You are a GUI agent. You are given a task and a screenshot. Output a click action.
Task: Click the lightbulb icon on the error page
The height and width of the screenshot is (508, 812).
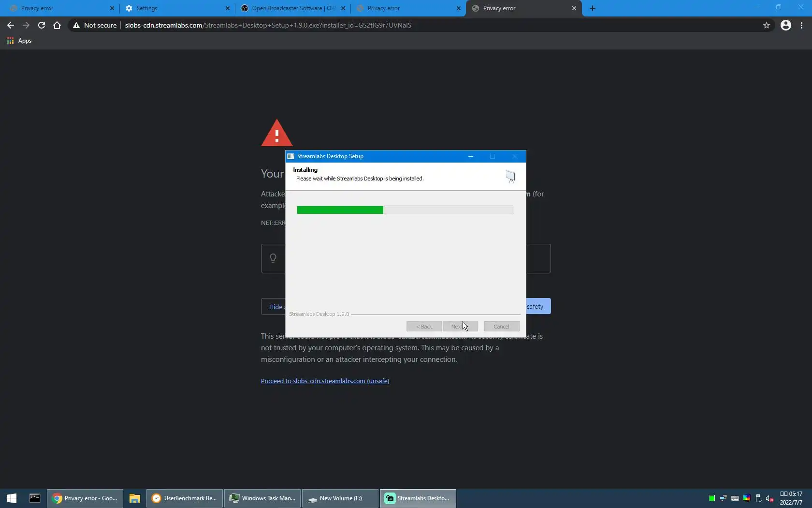[x=273, y=258]
